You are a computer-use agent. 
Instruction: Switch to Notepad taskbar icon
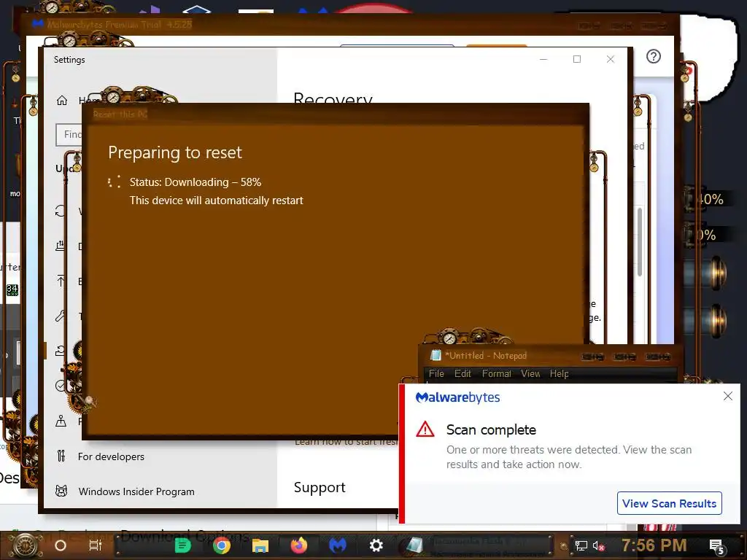(x=414, y=545)
